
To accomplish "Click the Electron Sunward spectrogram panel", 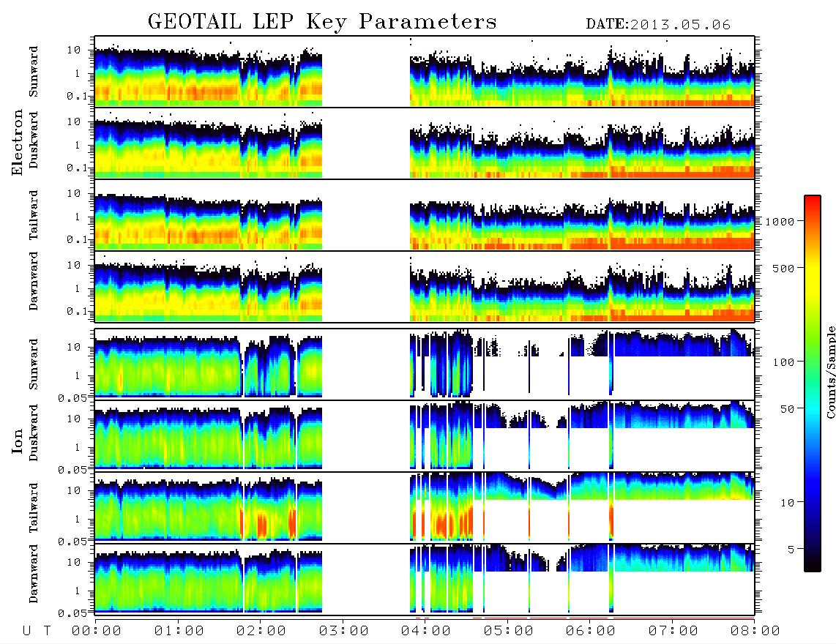I will pos(425,72).
